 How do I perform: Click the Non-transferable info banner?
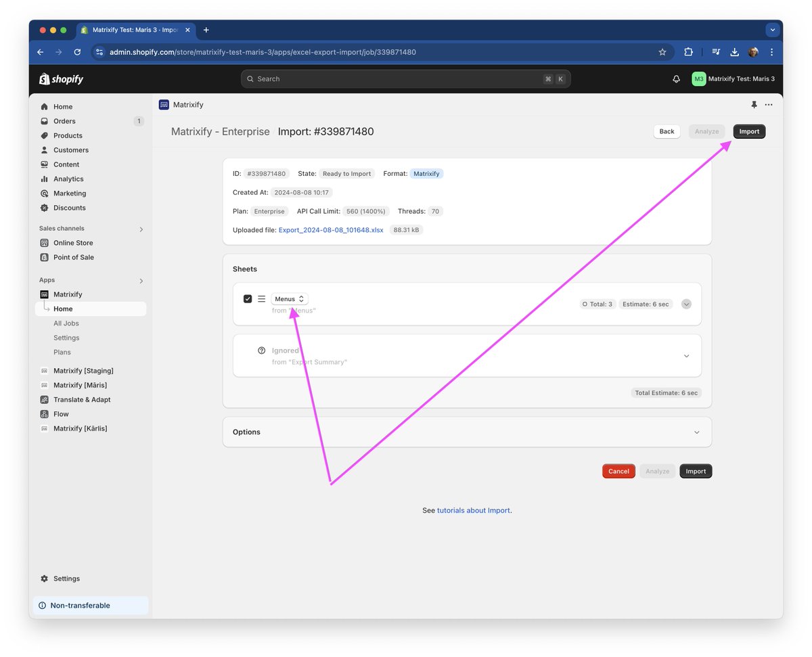click(91, 606)
